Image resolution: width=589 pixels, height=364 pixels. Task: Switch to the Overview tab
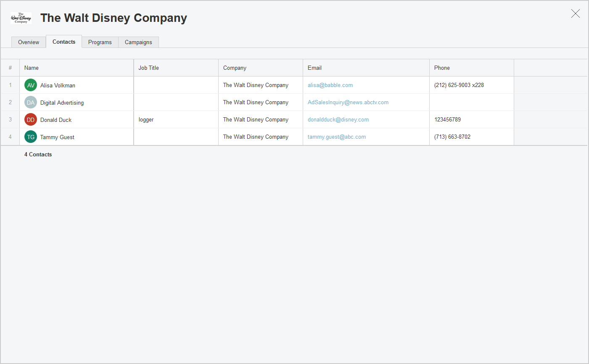[x=29, y=42]
